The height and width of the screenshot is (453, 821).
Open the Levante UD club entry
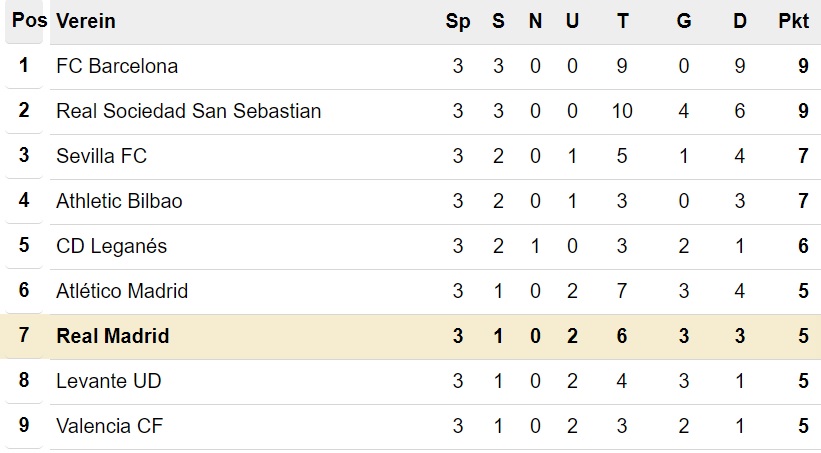coord(108,381)
